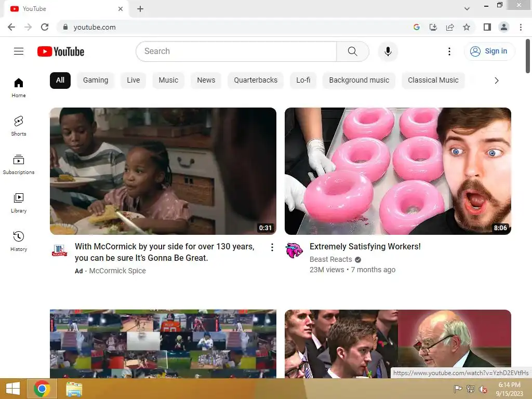
Task: Open McCormick ad title link
Action: coord(165,252)
